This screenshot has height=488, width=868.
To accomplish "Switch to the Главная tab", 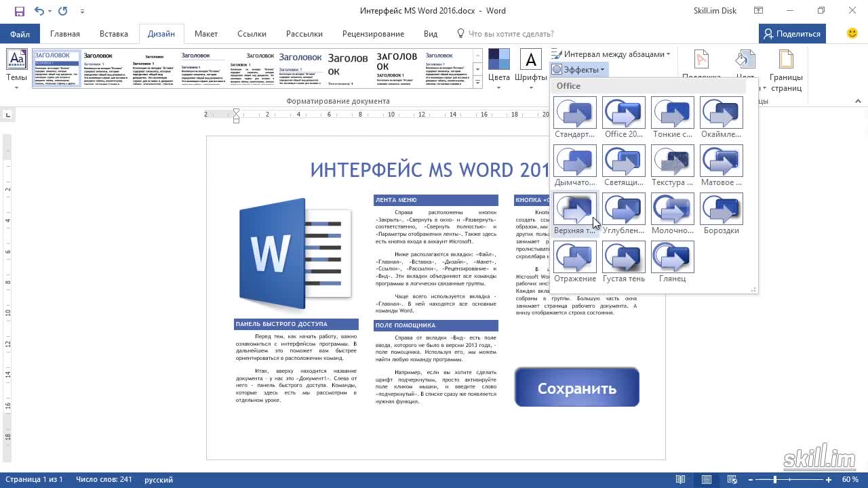I will [65, 34].
